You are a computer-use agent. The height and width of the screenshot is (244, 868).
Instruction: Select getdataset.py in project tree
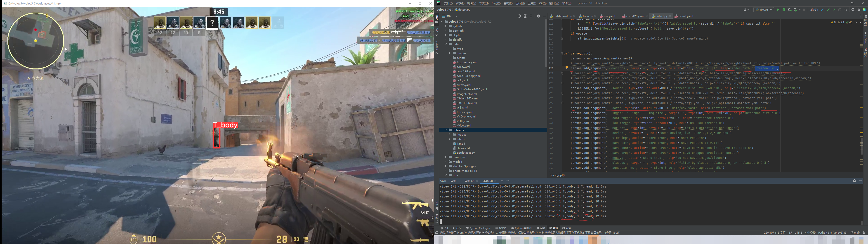(x=464, y=153)
